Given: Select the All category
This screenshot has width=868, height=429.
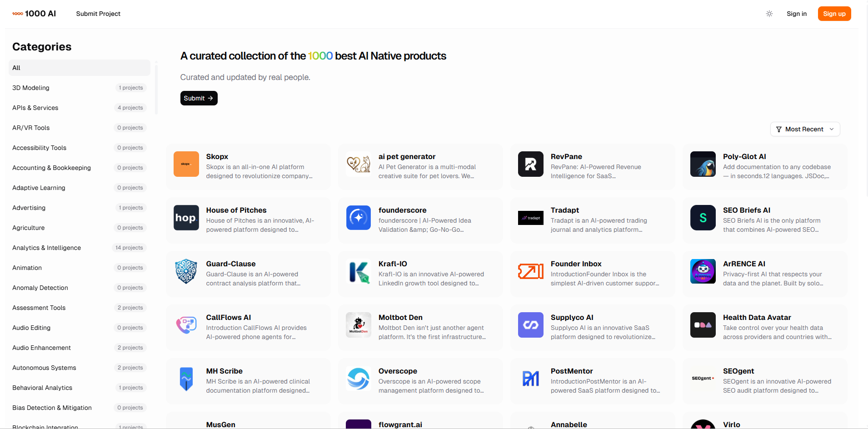Looking at the screenshot, I should [79, 68].
